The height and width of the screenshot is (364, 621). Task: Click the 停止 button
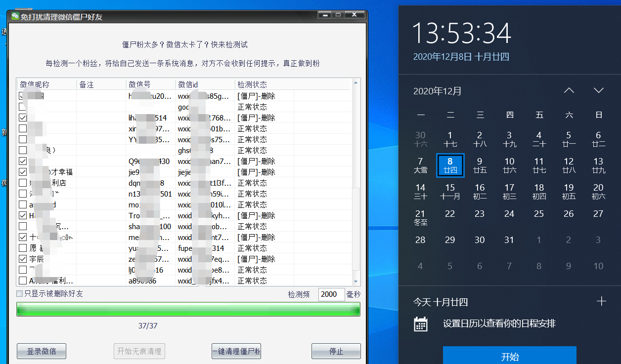point(336,352)
